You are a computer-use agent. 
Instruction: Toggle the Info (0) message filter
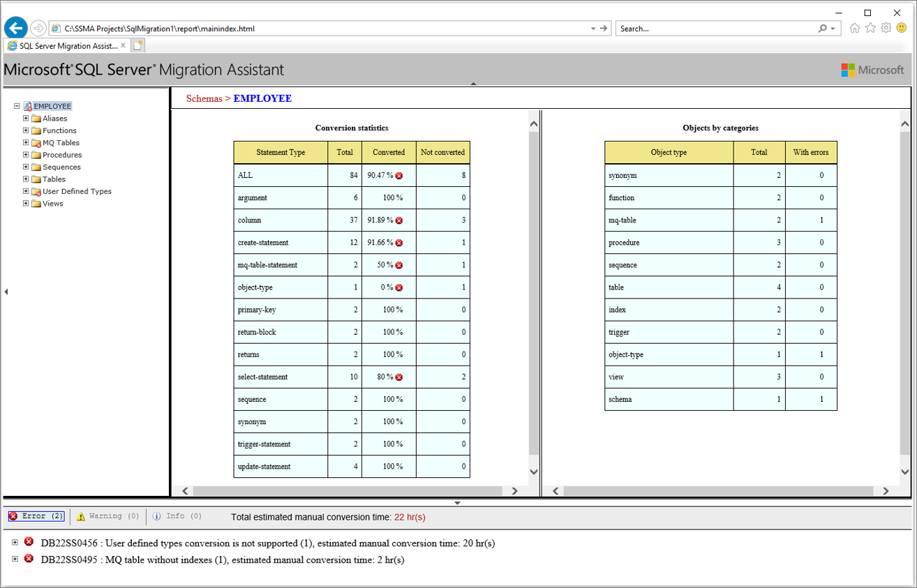pos(177,516)
